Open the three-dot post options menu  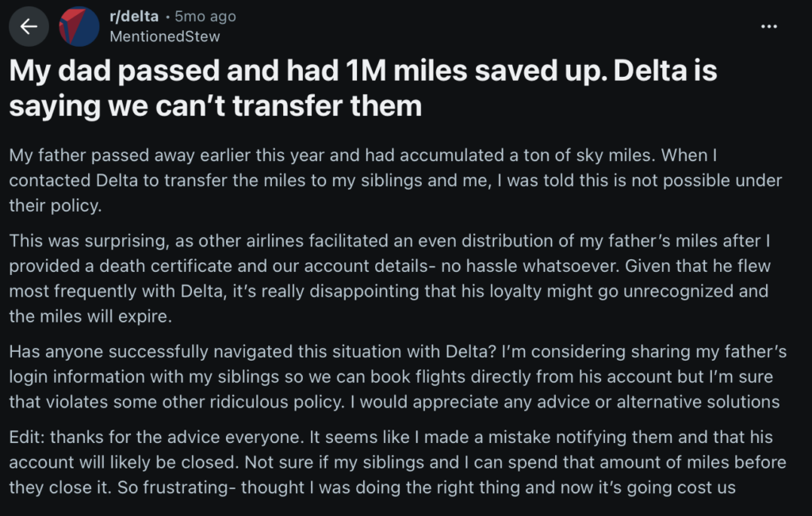pyautogui.click(x=768, y=26)
